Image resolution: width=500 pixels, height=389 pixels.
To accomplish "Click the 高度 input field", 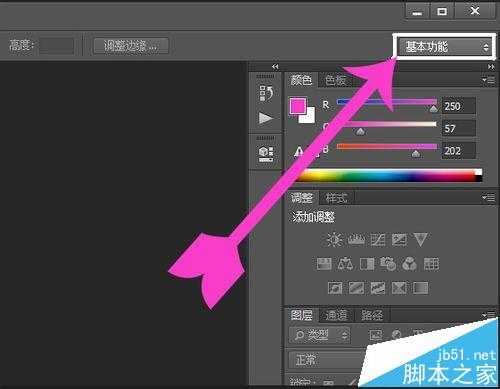I will tap(57, 46).
